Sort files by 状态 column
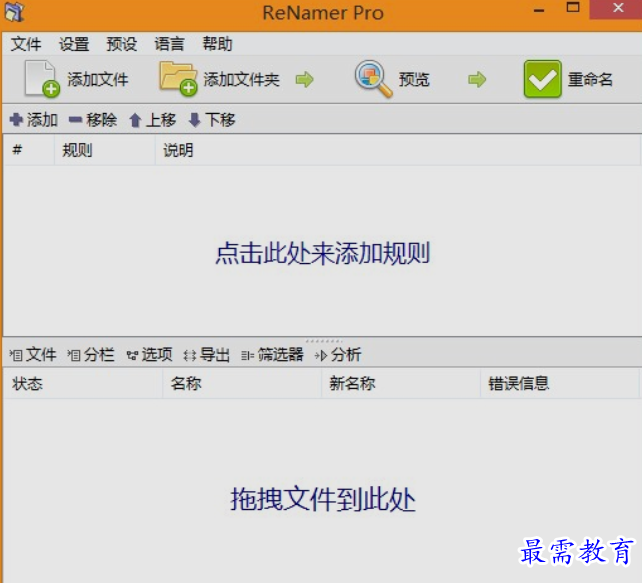The width and height of the screenshot is (642, 583). point(83,384)
